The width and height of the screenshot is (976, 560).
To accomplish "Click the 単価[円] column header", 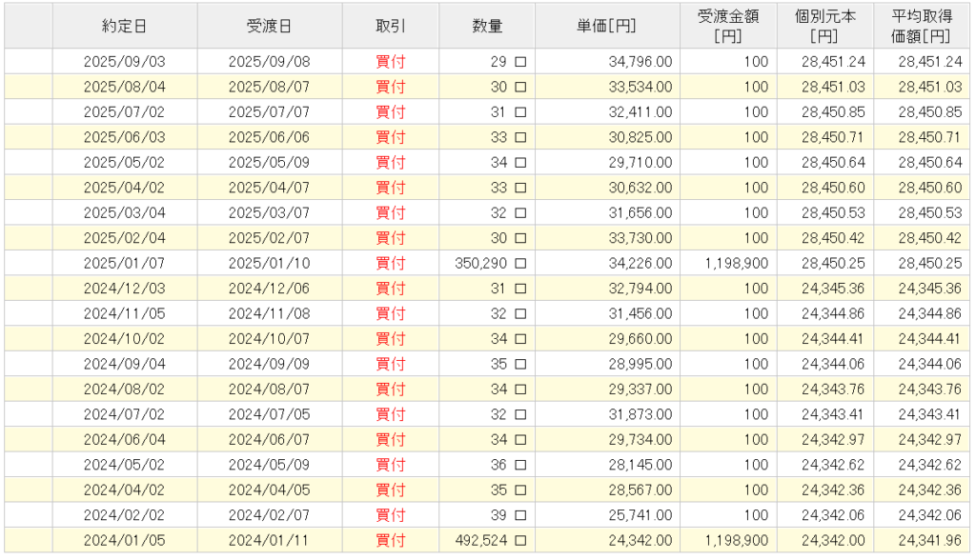I will tap(607, 27).
